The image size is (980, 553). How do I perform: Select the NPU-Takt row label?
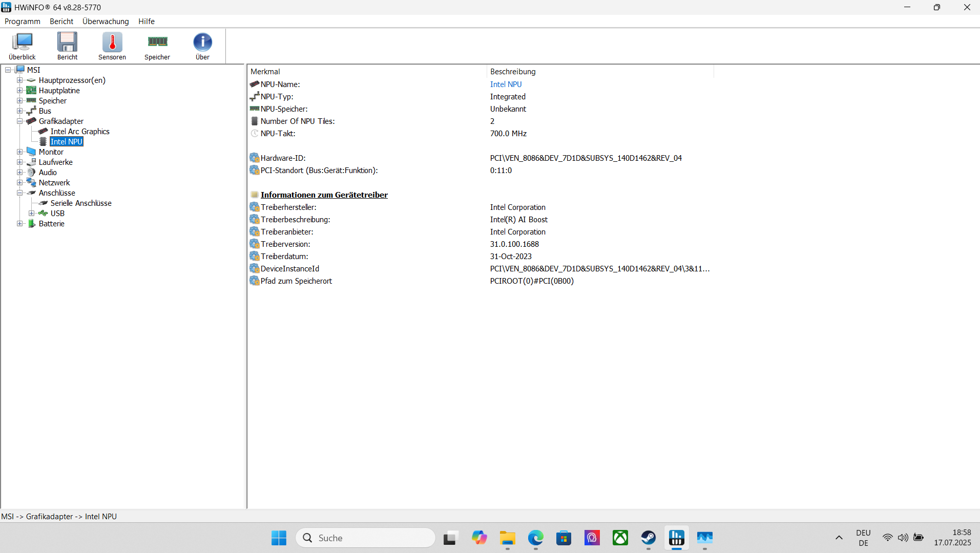(278, 134)
